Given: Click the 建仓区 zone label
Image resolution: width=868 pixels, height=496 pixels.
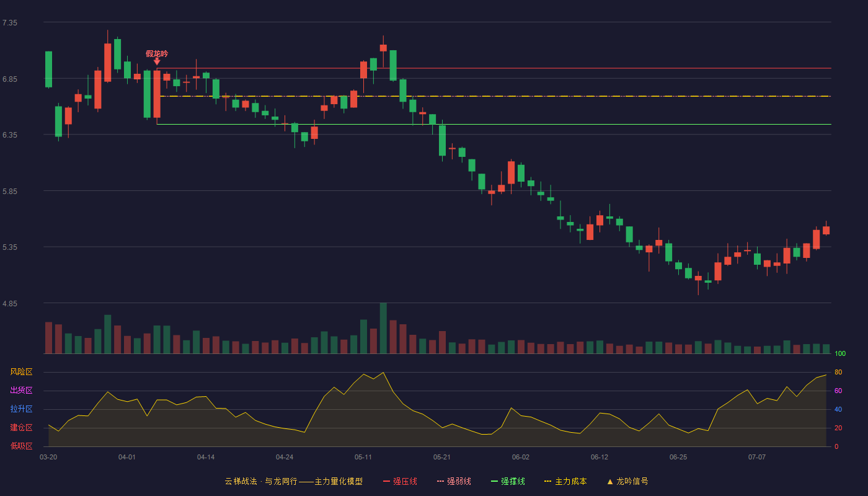Looking at the screenshot, I should pos(21,428).
